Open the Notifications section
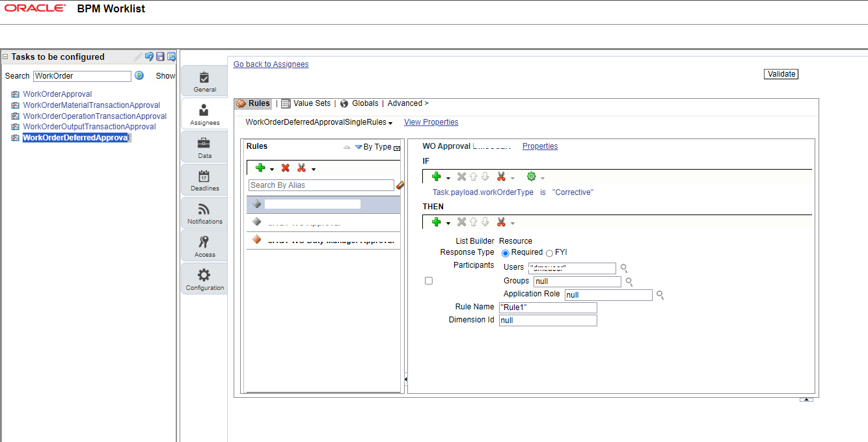 point(204,213)
